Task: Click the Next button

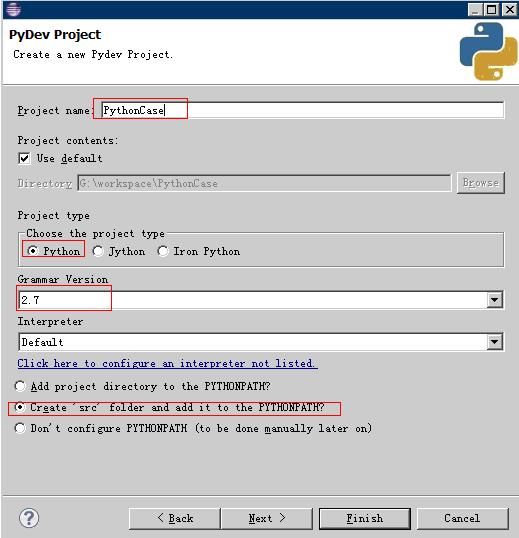Action: click(x=267, y=518)
